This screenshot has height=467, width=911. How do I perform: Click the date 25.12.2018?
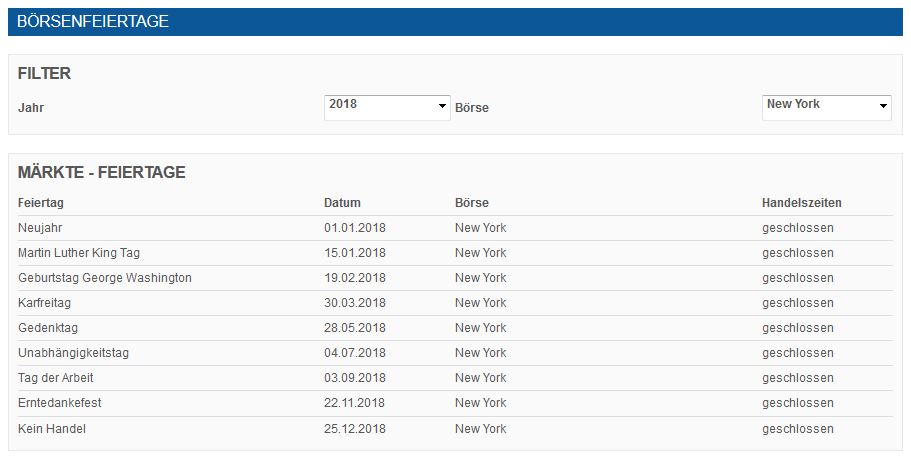coord(354,429)
